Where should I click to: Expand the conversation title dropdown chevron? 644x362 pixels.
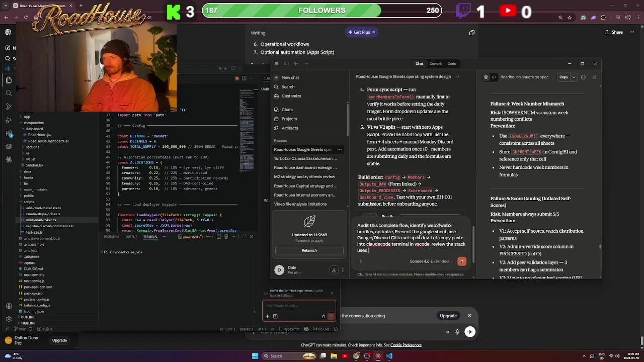[x=457, y=77]
